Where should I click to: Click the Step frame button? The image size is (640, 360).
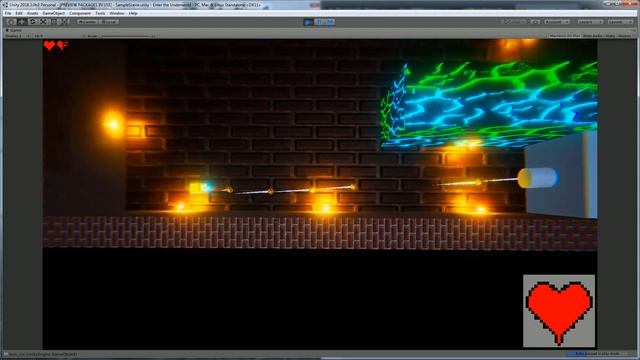tap(330, 22)
